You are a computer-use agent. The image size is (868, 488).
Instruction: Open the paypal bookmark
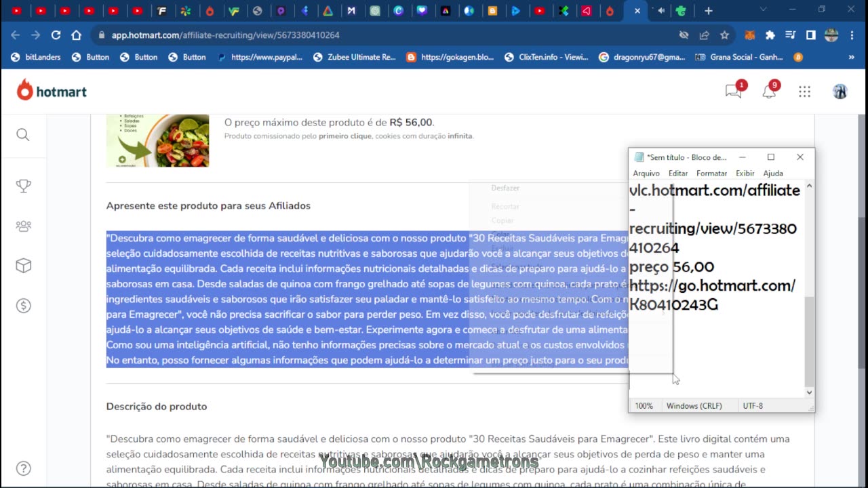pos(260,57)
